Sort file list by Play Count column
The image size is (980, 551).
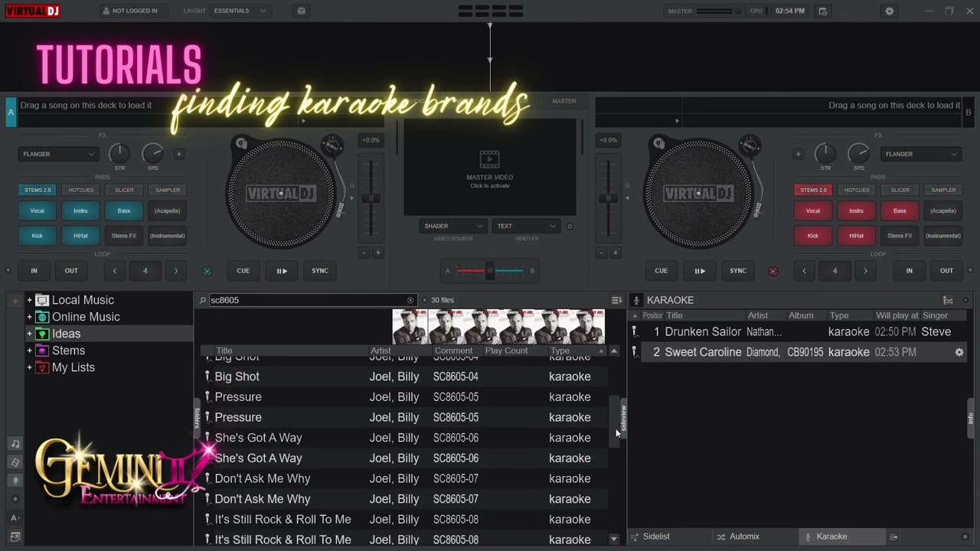coord(506,350)
